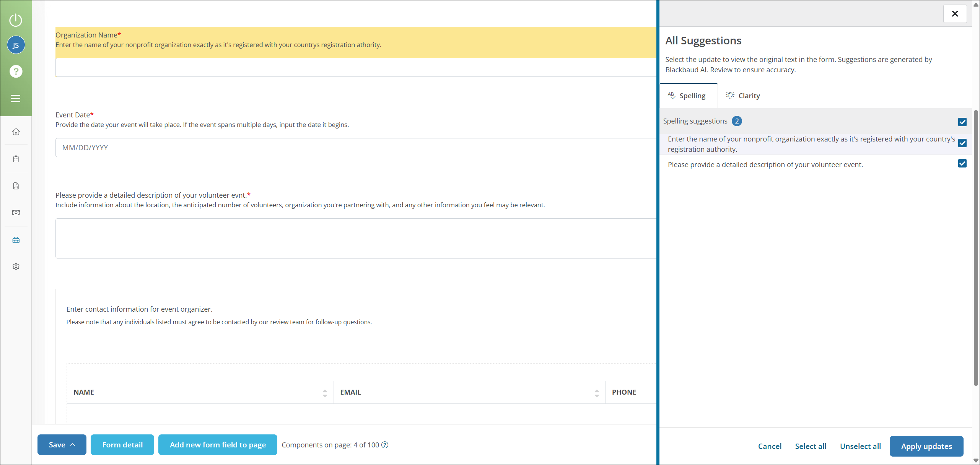Open the help question mark icon
980x465 pixels.
(x=16, y=72)
